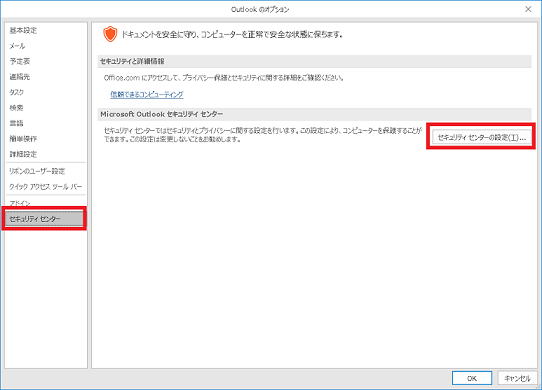Open the 基本設定 options category
The width and height of the screenshot is (542, 390).
23,30
